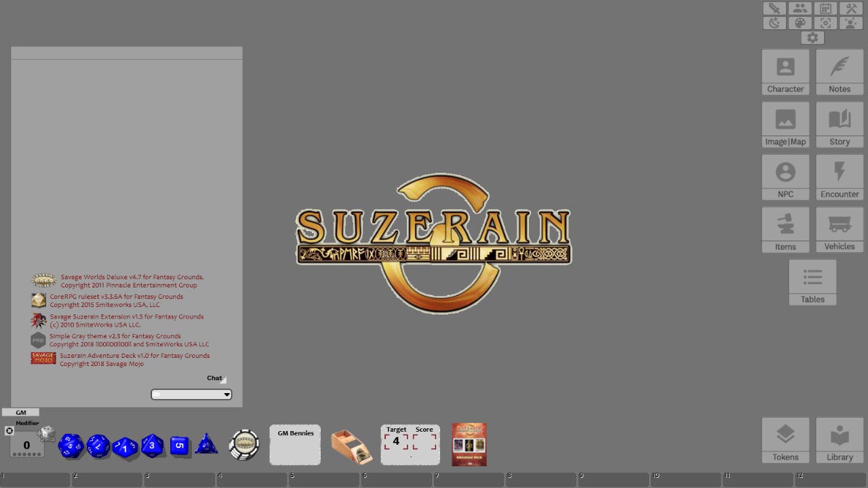Click the settings gear under the toolbar

coord(812,37)
